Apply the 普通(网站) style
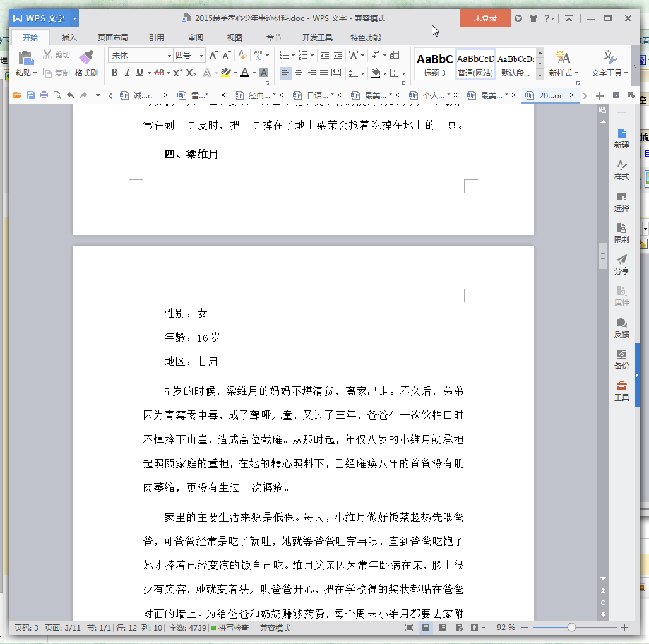Screen dimensions: 649x644 pyautogui.click(x=475, y=64)
